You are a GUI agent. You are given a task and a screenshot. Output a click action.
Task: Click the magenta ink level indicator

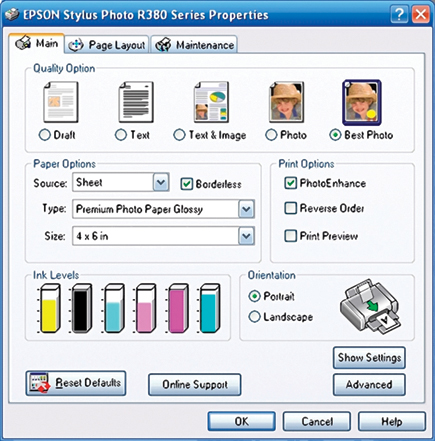(177, 308)
